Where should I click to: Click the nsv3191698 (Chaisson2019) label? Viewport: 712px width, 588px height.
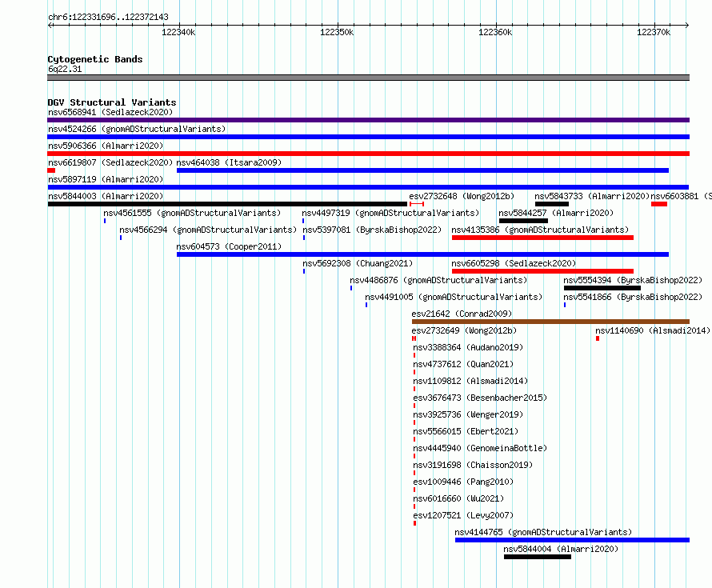click(473, 465)
